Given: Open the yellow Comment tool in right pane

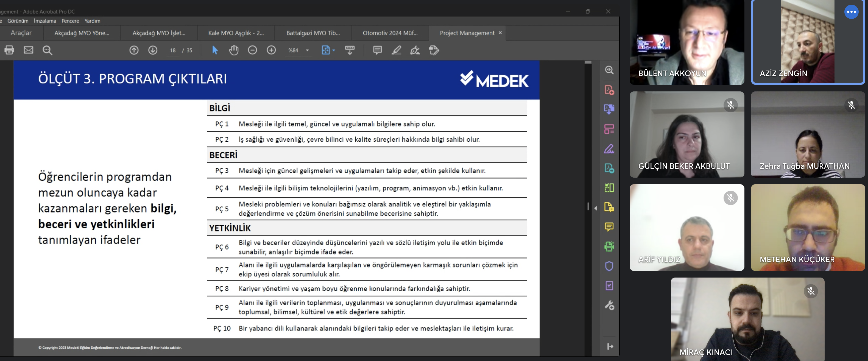Looking at the screenshot, I should click(x=609, y=227).
